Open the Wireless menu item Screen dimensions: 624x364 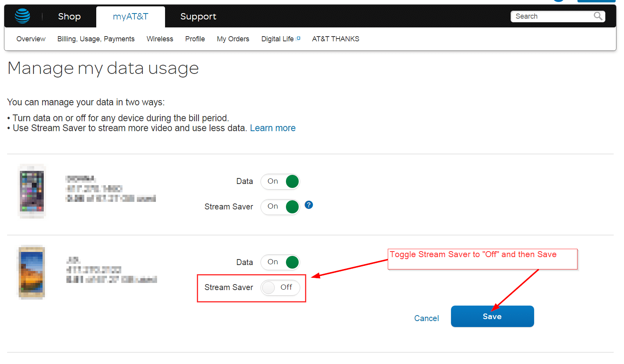click(x=160, y=39)
